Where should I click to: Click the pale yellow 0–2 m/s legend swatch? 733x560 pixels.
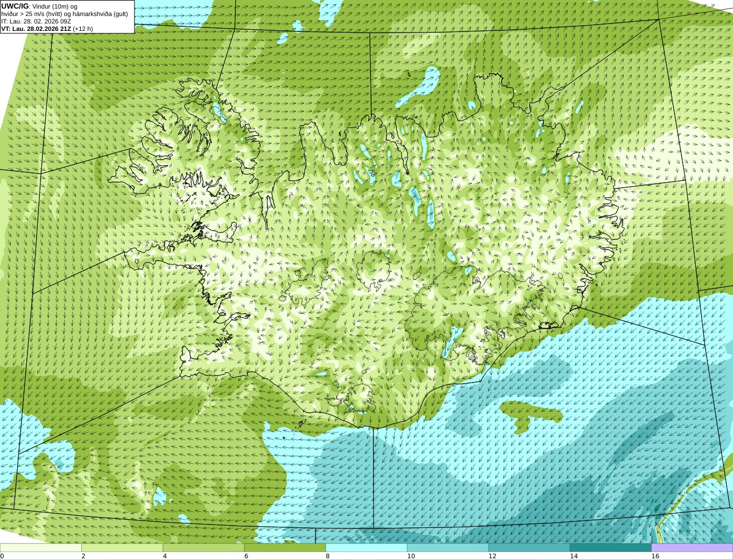(x=41, y=547)
